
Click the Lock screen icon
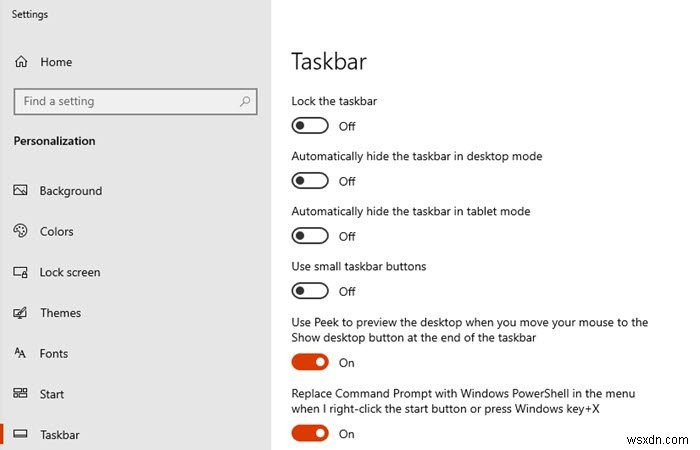[20, 272]
